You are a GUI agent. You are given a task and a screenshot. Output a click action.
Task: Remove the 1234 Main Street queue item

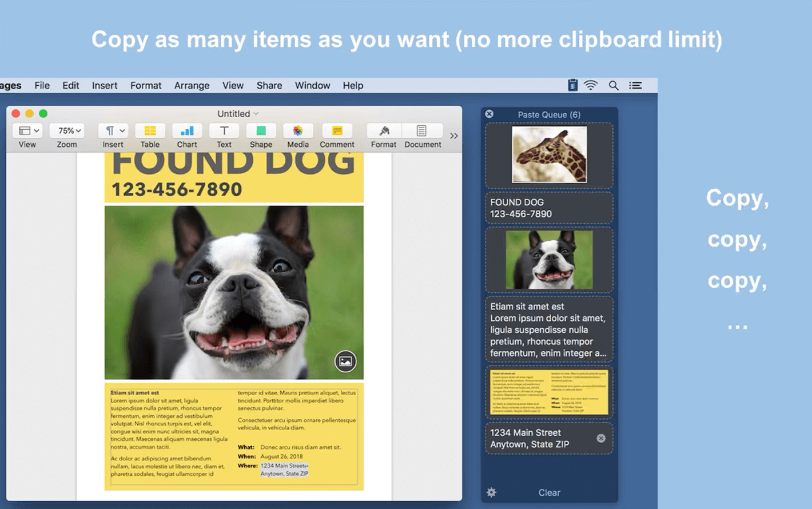[601, 438]
